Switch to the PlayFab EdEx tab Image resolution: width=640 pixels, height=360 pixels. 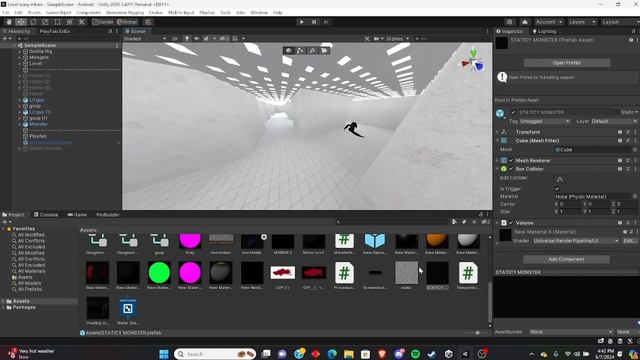click(55, 31)
